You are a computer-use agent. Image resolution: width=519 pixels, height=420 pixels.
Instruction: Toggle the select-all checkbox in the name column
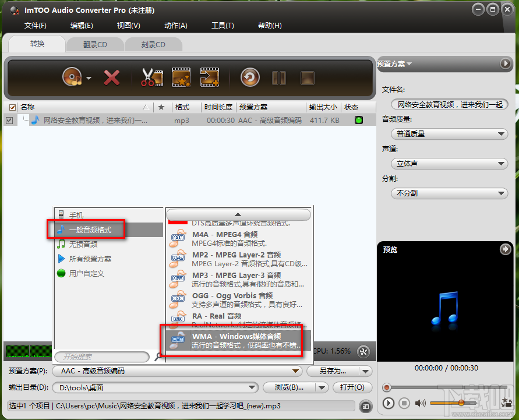pyautogui.click(x=13, y=107)
